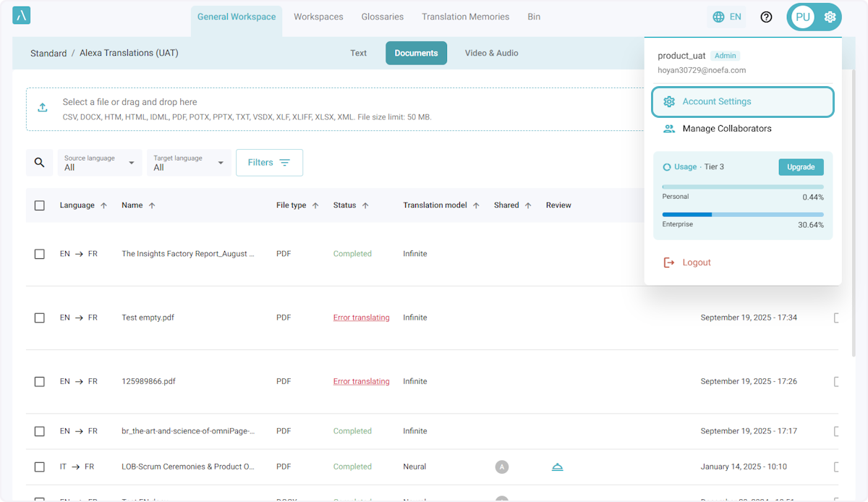Click the review icon for LOB-Scrum row
The height and width of the screenshot is (502, 868).
tap(557, 467)
